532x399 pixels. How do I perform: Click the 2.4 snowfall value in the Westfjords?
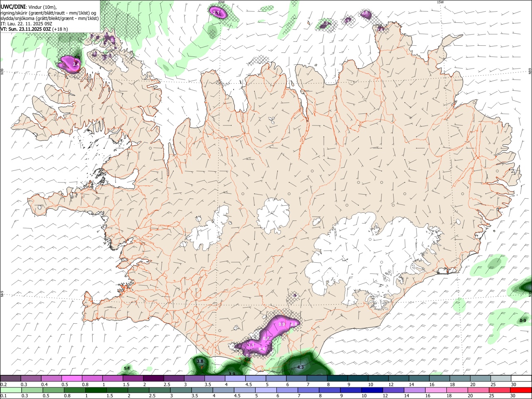76,64
